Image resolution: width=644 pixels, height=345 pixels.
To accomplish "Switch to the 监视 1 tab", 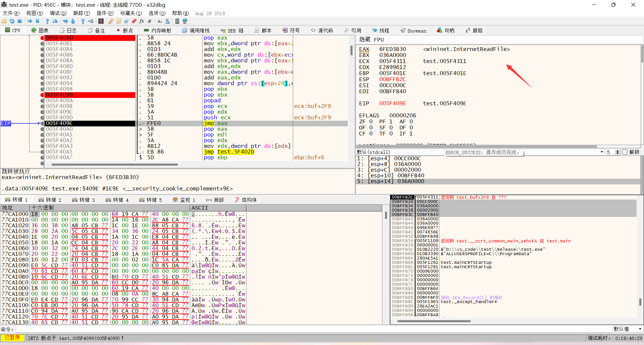I will pyautogui.click(x=184, y=200).
